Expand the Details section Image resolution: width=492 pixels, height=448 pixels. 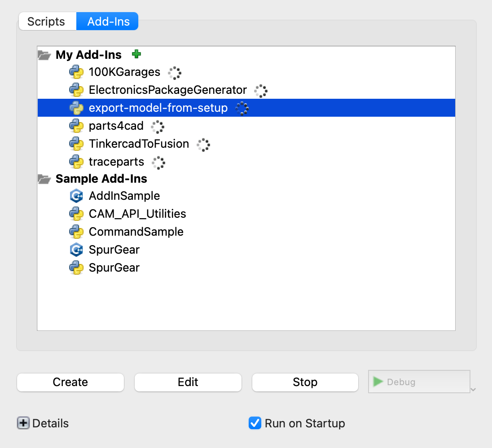click(x=23, y=423)
